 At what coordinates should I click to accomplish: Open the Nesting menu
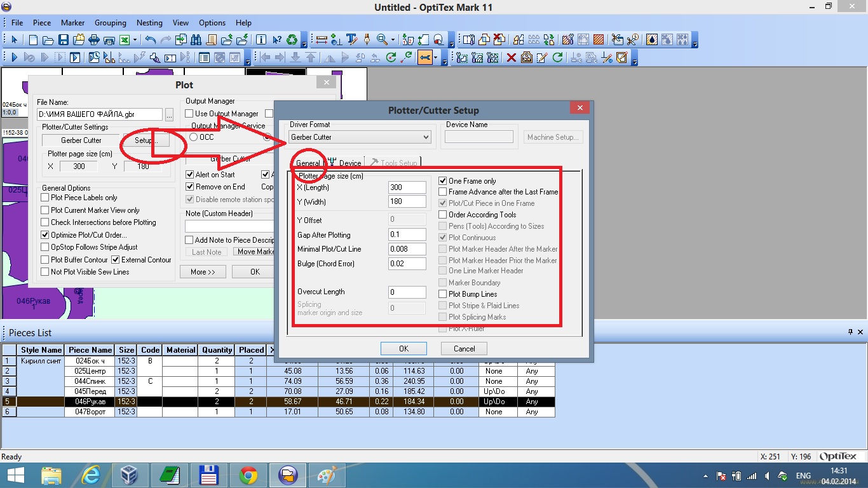coord(149,23)
